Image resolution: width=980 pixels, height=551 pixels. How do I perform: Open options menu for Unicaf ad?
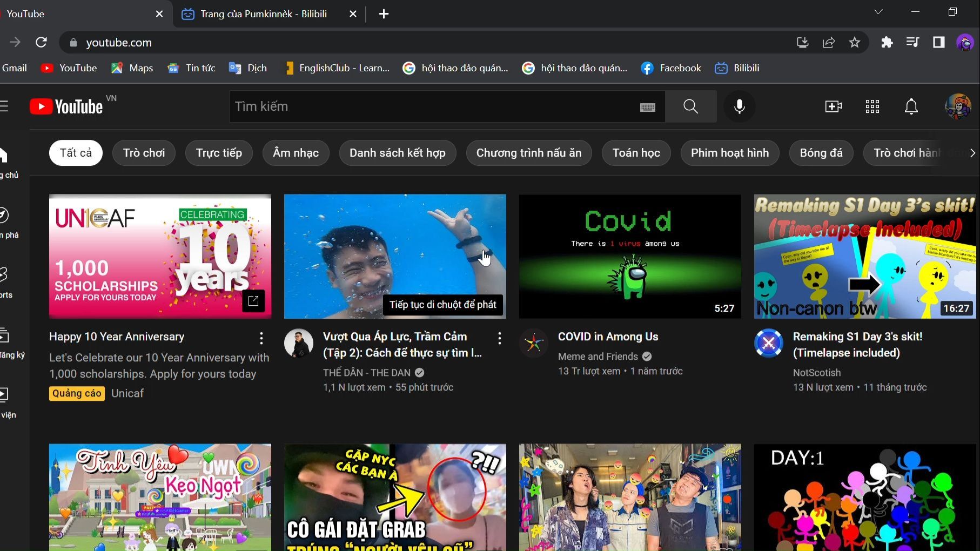pyautogui.click(x=261, y=338)
